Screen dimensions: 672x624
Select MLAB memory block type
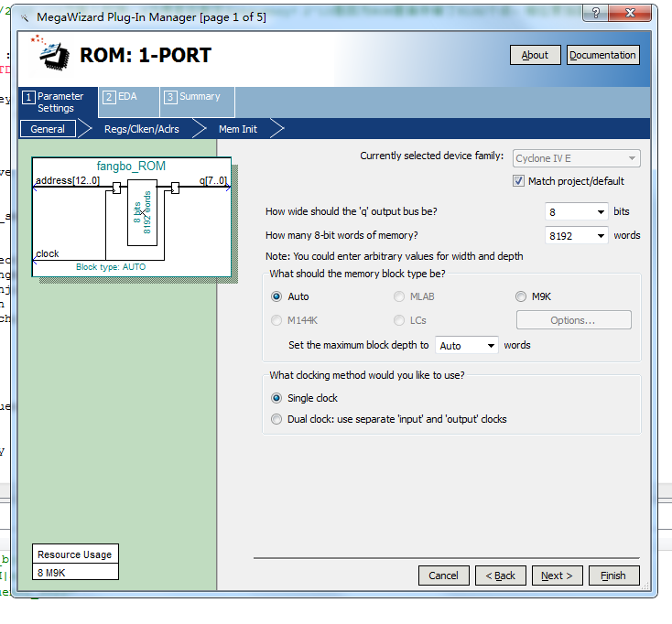399,296
